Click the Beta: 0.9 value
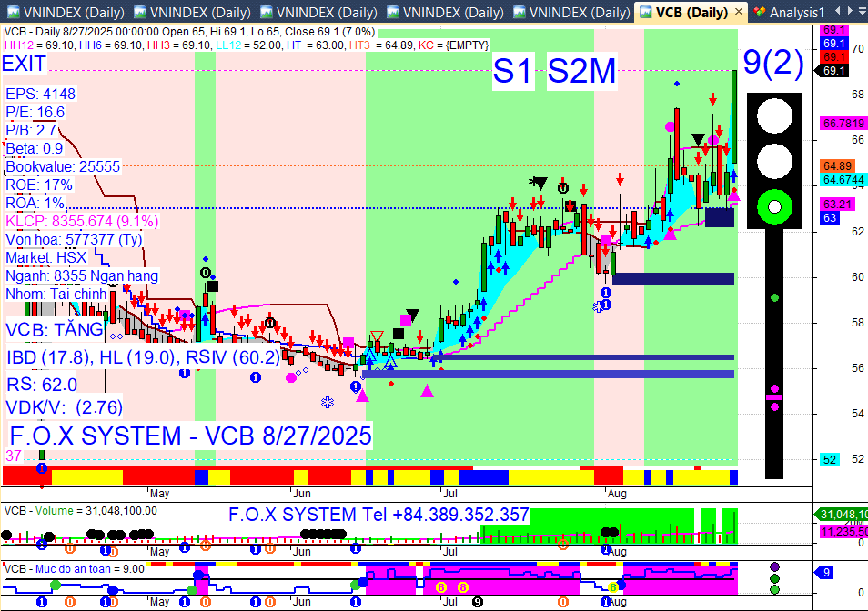Screen dimensions: 868x611 click(x=35, y=149)
